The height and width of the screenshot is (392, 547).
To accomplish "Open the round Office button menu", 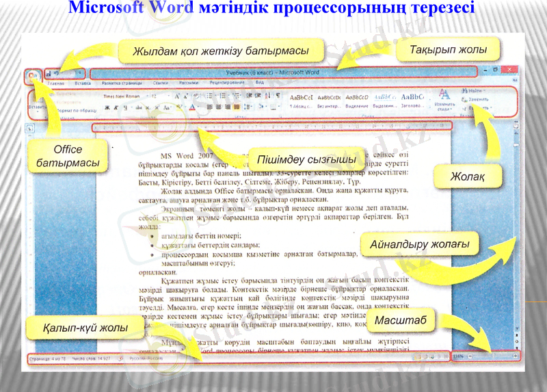I will click(x=33, y=76).
